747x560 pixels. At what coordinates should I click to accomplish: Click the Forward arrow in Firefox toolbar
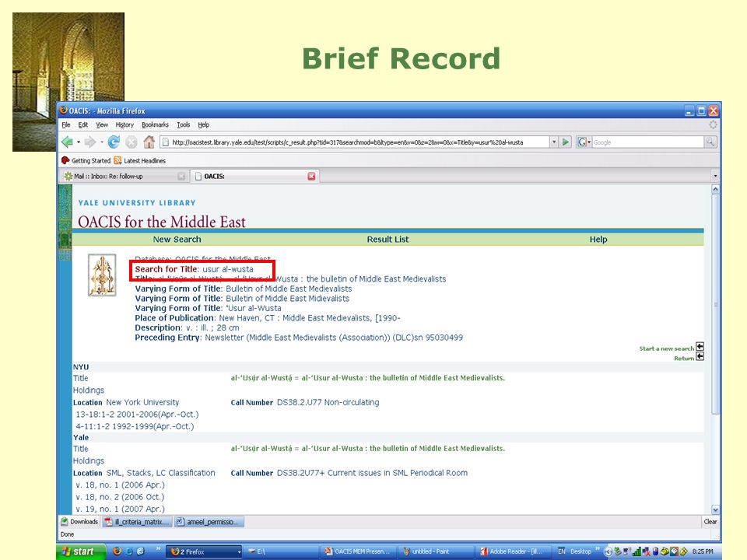tap(90, 142)
